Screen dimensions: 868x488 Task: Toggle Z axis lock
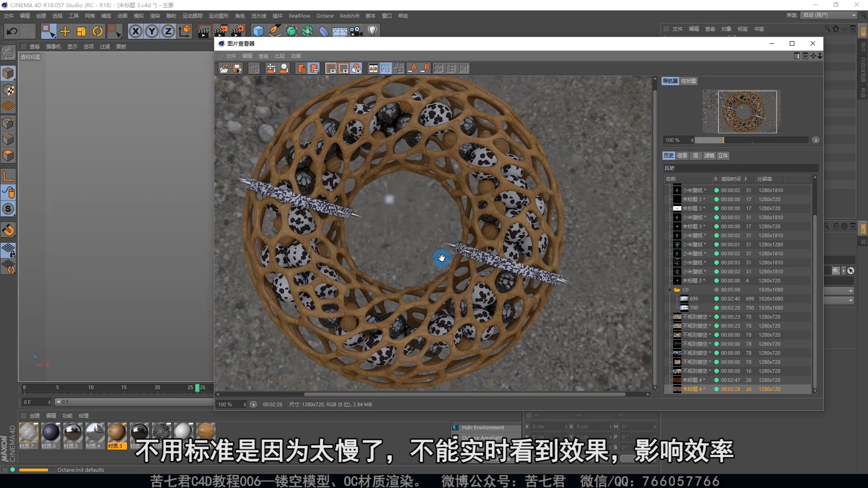tap(168, 31)
